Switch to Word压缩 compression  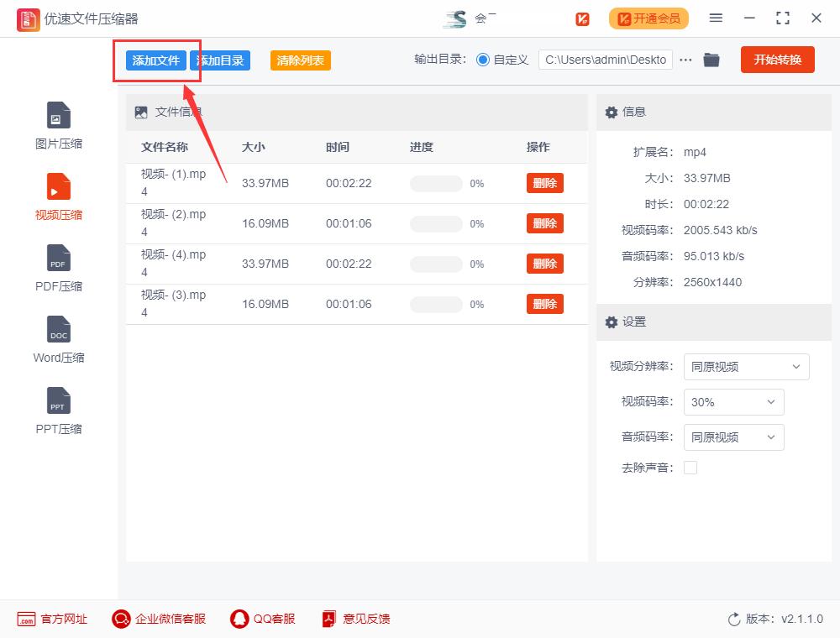[57, 338]
